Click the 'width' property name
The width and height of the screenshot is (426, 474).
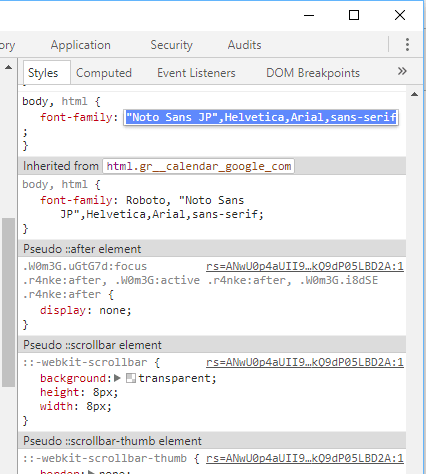(56, 406)
